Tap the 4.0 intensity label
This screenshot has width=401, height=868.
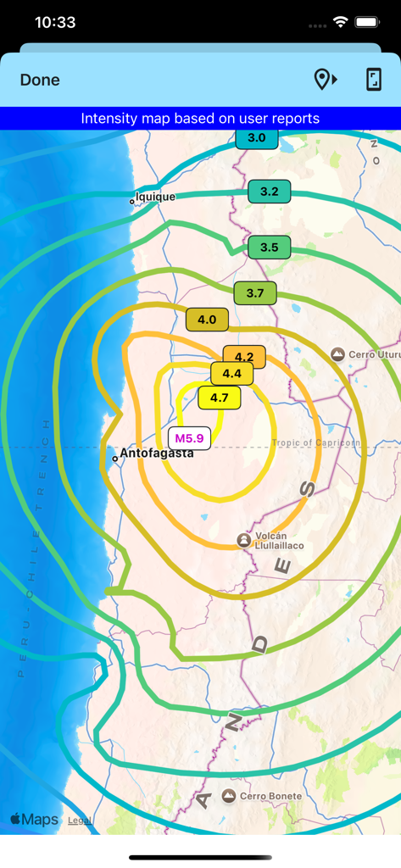(x=207, y=320)
